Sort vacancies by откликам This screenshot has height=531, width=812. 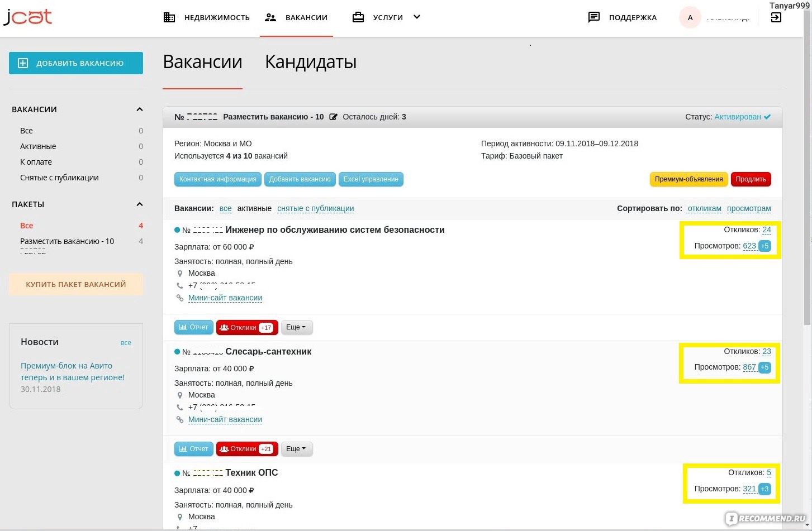point(704,208)
